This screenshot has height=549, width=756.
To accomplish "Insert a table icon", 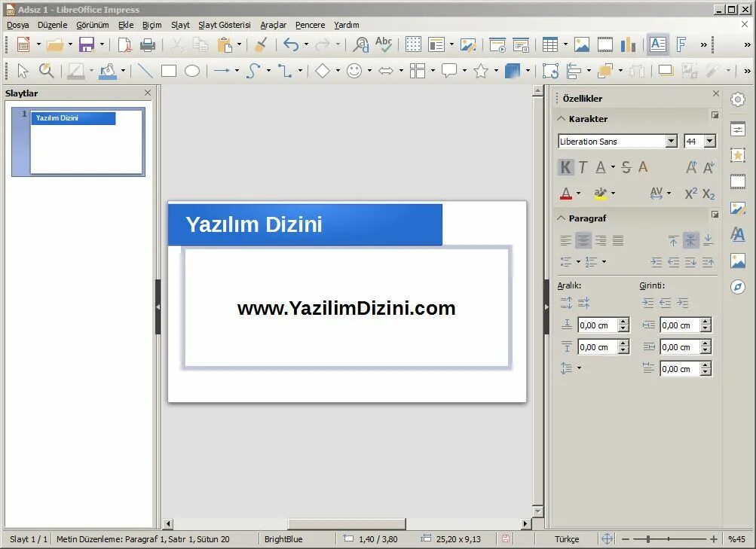I will 549,44.
